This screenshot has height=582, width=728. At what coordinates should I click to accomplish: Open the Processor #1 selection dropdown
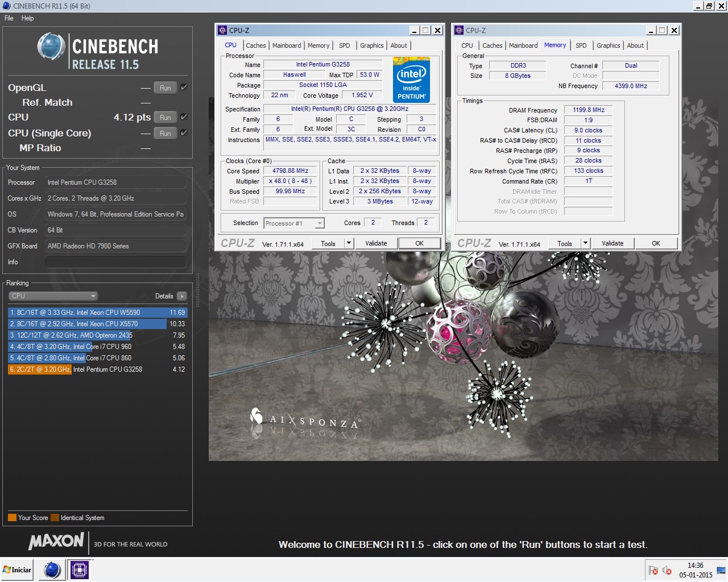[x=294, y=223]
